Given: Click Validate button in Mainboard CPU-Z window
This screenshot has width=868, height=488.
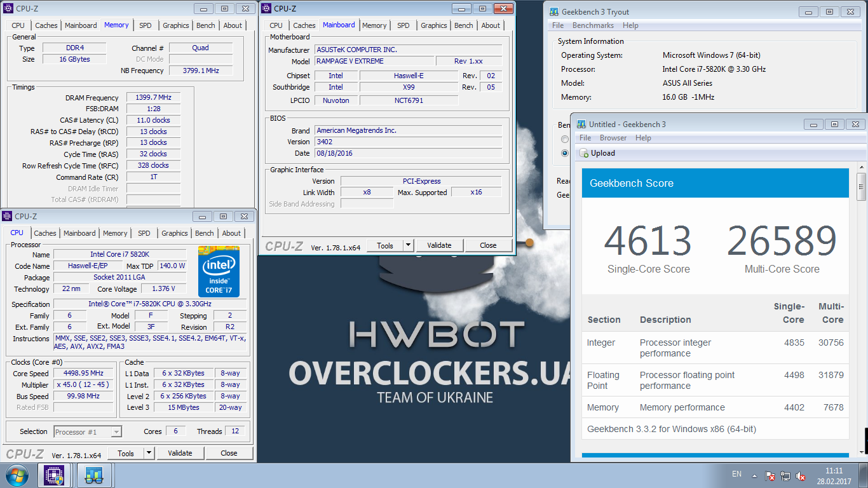Looking at the screenshot, I should pyautogui.click(x=439, y=245).
